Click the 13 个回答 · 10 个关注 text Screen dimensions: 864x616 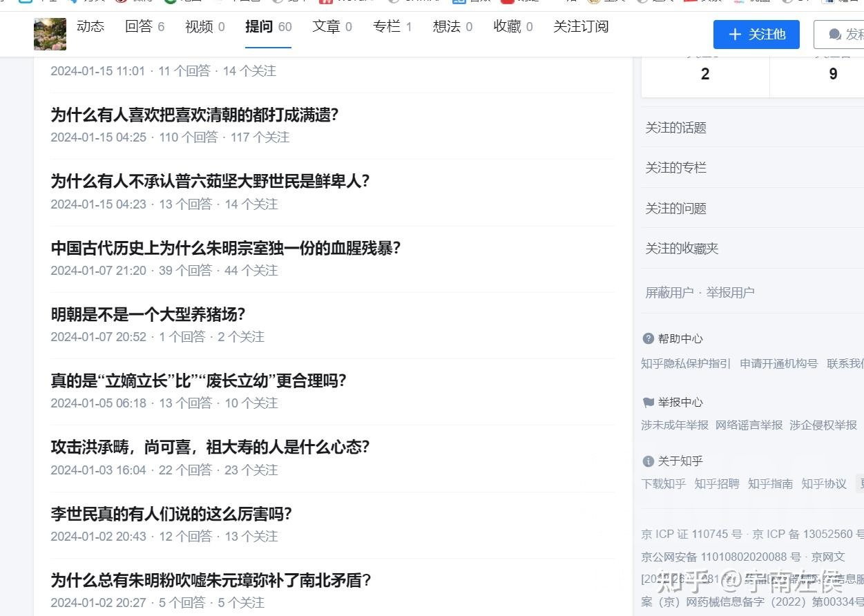tap(218, 403)
